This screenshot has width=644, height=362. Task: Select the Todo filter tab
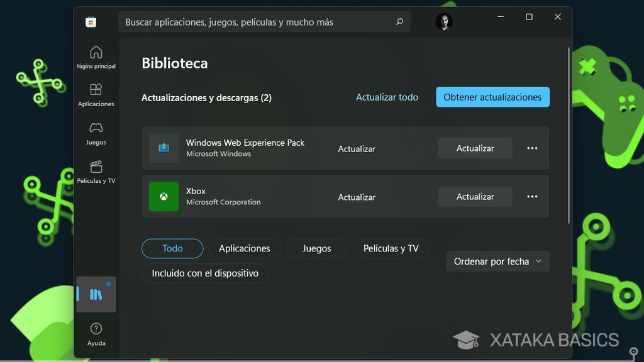point(172,248)
